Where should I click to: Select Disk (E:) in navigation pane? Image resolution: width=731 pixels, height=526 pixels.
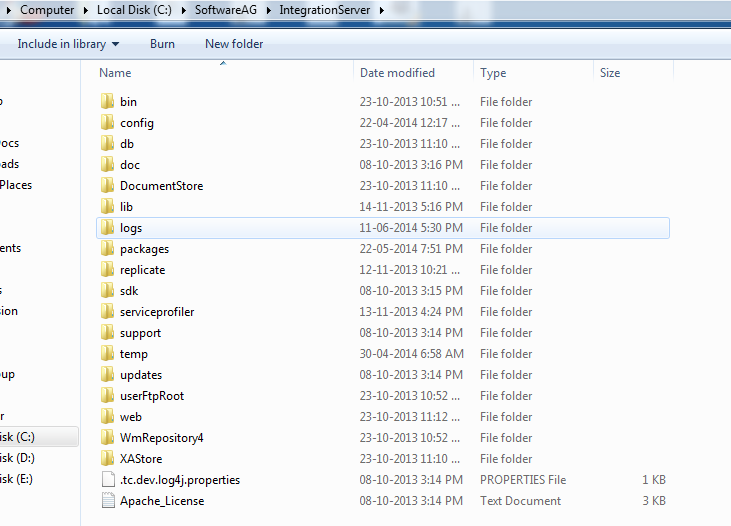16,479
